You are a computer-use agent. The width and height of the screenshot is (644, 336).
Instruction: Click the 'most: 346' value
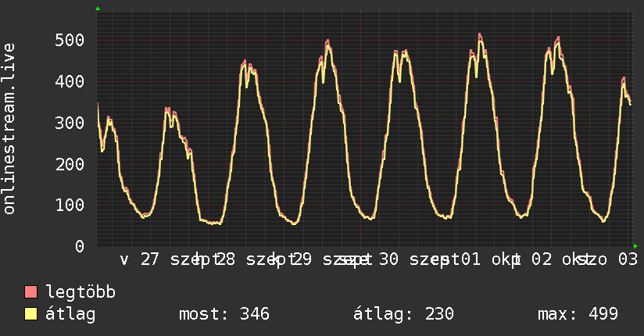224,314
